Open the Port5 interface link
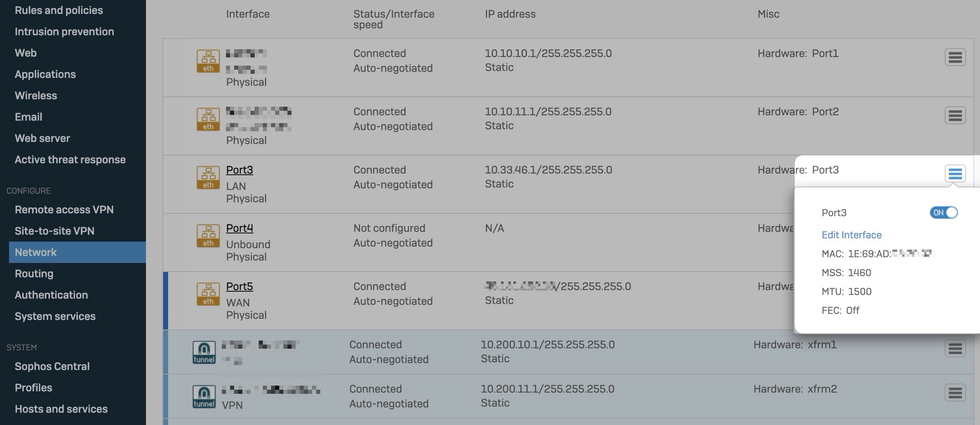The image size is (980, 425). pos(239,286)
